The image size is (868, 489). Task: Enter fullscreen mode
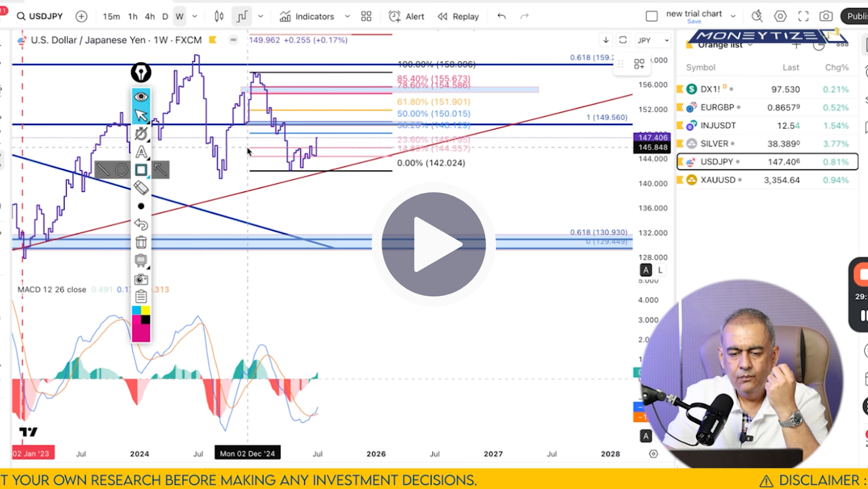click(803, 16)
